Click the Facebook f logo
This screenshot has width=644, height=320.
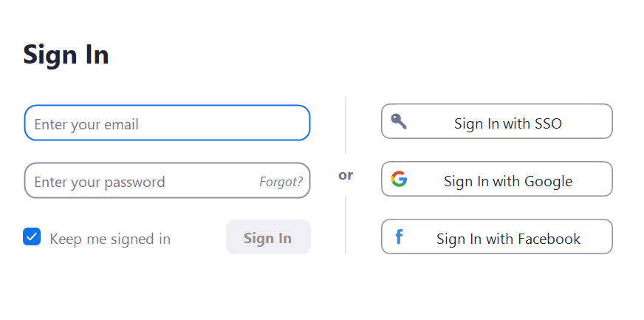pos(399,237)
